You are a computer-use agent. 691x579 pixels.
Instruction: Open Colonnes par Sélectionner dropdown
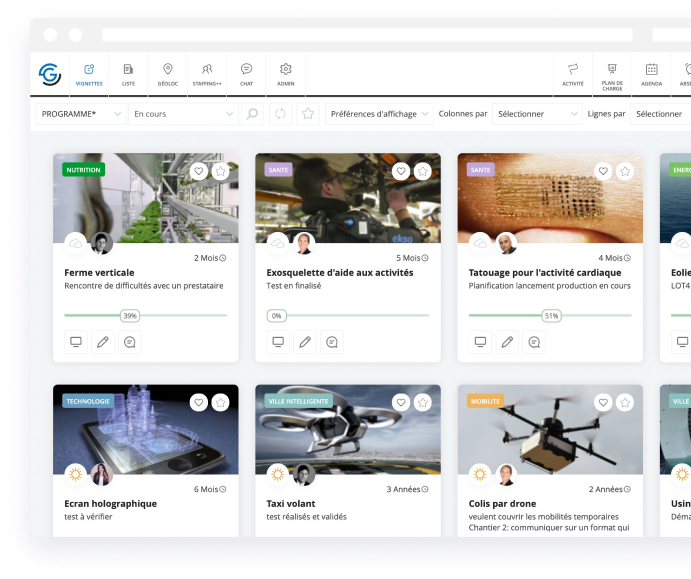pos(537,114)
